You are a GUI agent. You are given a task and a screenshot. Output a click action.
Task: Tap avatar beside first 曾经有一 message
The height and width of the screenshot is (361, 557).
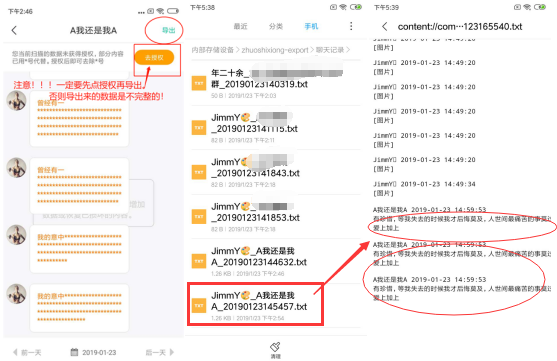click(16, 101)
